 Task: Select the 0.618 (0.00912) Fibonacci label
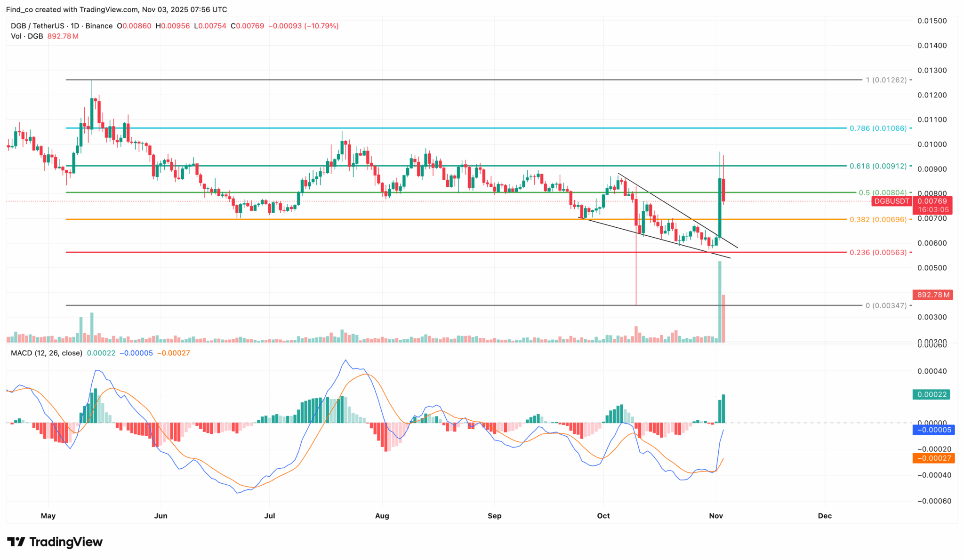point(879,166)
